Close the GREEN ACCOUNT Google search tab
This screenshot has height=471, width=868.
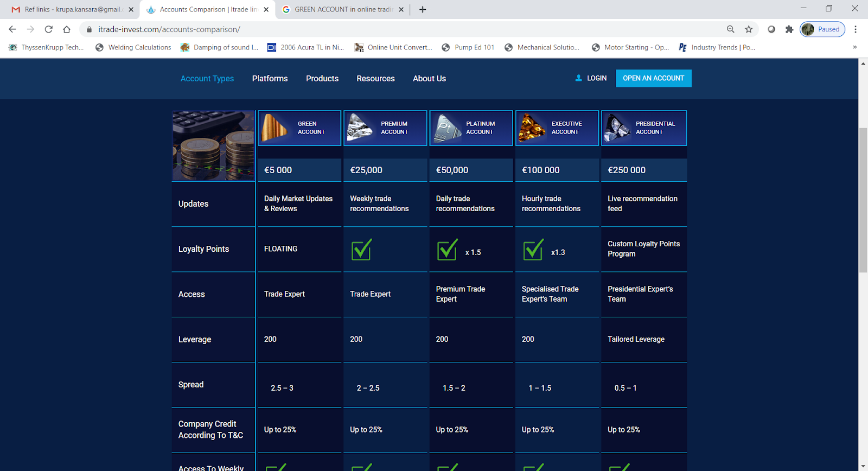[401, 9]
